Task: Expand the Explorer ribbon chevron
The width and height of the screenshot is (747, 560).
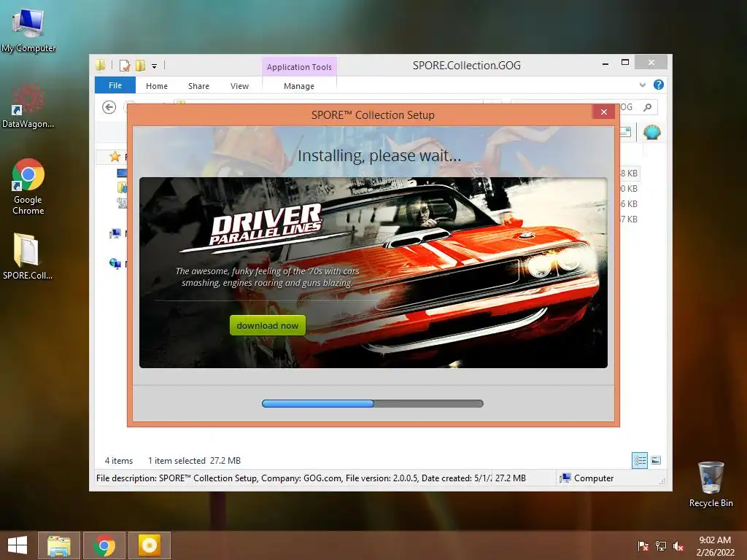Action: [x=642, y=85]
